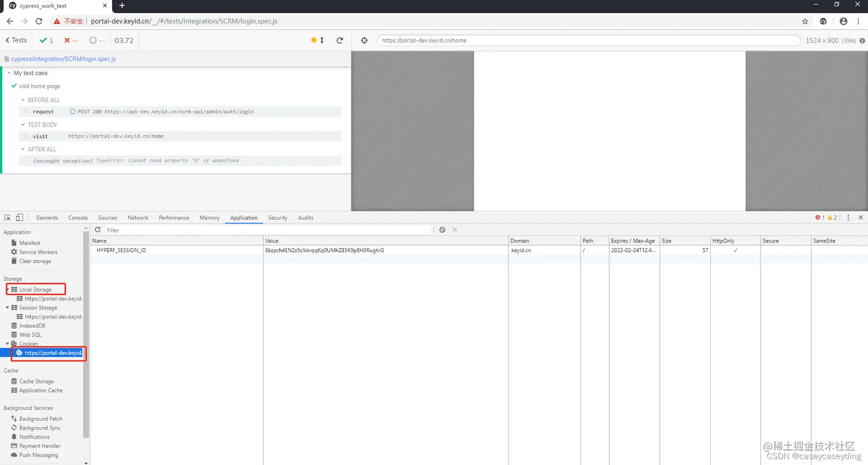Click the failed tests count
Viewport: 868px width, 465px height.
point(71,40)
